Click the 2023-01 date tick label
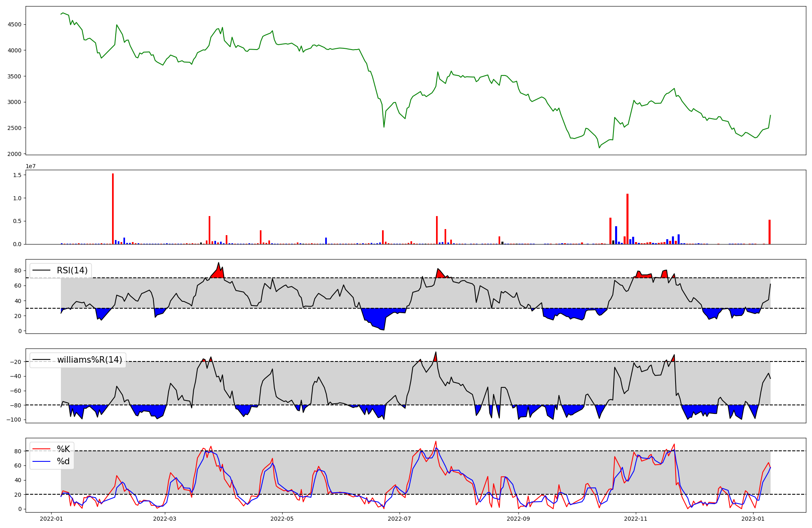 tap(753, 519)
